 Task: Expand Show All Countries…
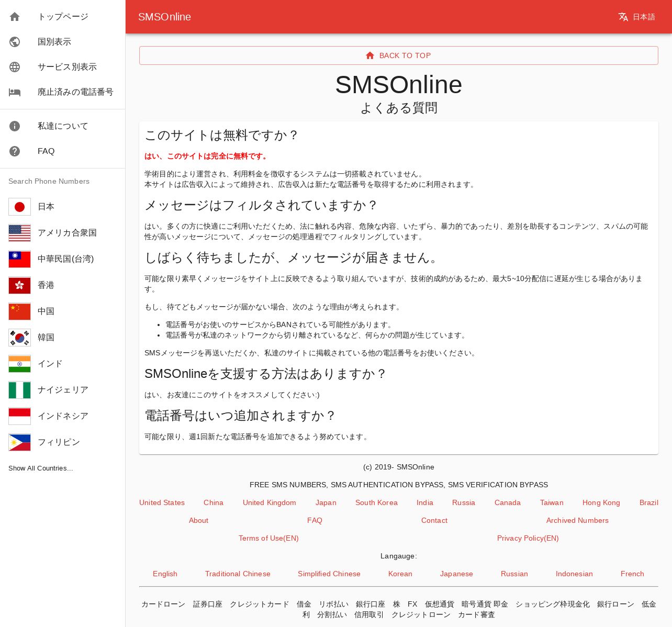(x=41, y=468)
